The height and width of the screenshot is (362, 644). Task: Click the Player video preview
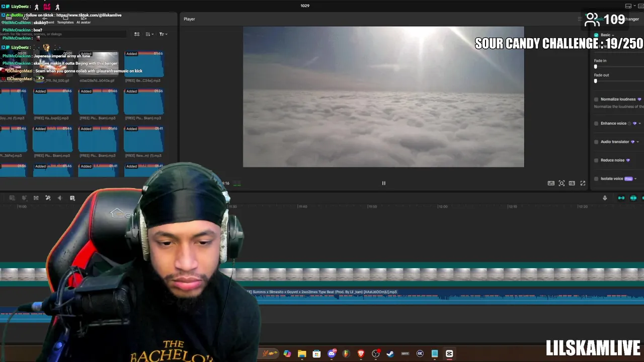pyautogui.click(x=383, y=97)
